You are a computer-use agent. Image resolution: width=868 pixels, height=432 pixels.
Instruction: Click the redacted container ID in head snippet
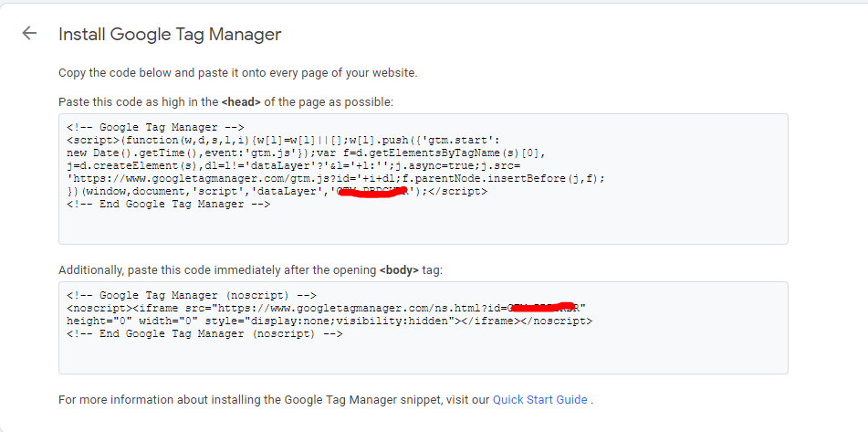pos(372,193)
